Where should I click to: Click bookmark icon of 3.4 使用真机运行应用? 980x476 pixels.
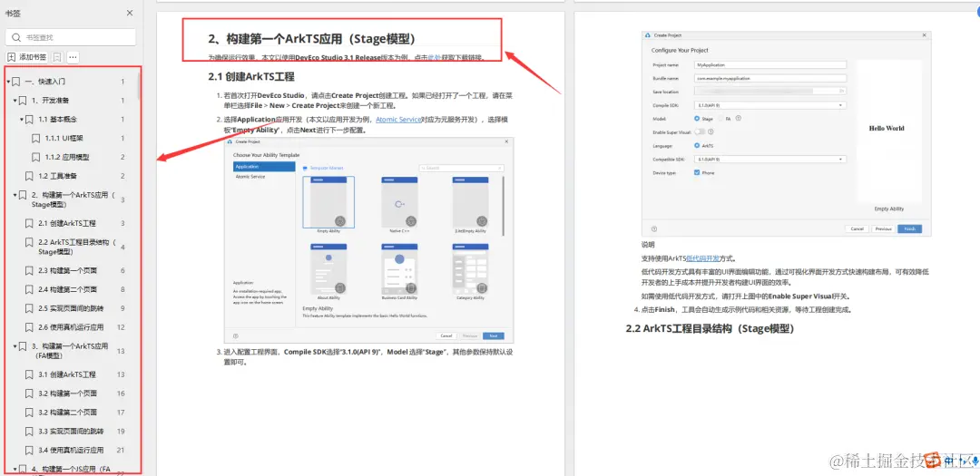tap(29, 450)
